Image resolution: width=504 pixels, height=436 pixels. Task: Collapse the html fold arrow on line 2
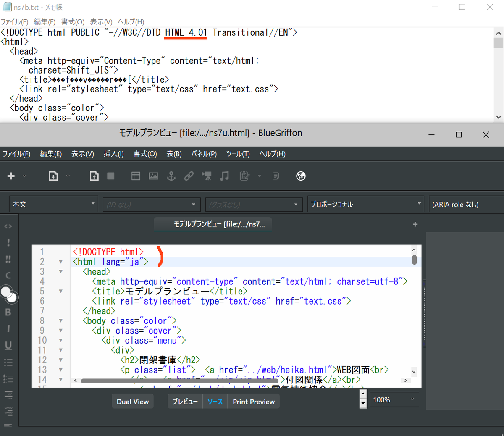click(60, 262)
